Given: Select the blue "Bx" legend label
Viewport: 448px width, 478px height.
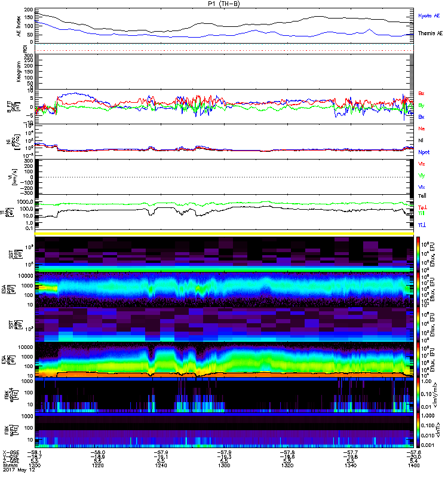Looking at the screenshot, I should (x=421, y=117).
